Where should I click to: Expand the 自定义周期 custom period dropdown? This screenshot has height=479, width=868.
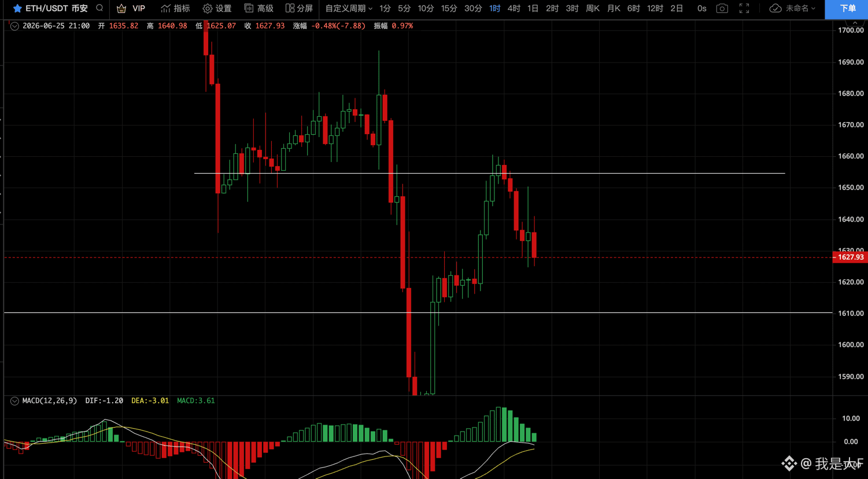click(x=349, y=9)
